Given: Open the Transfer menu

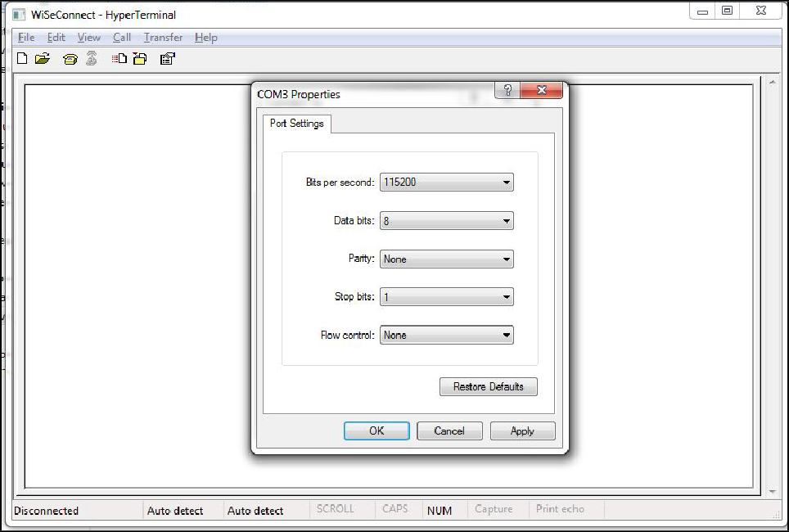Looking at the screenshot, I should [x=162, y=38].
